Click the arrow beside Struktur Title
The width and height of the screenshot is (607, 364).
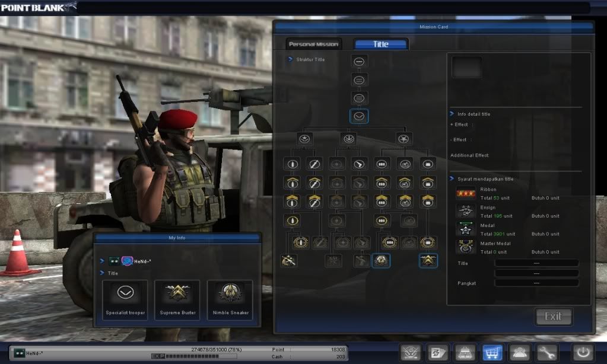(290, 59)
